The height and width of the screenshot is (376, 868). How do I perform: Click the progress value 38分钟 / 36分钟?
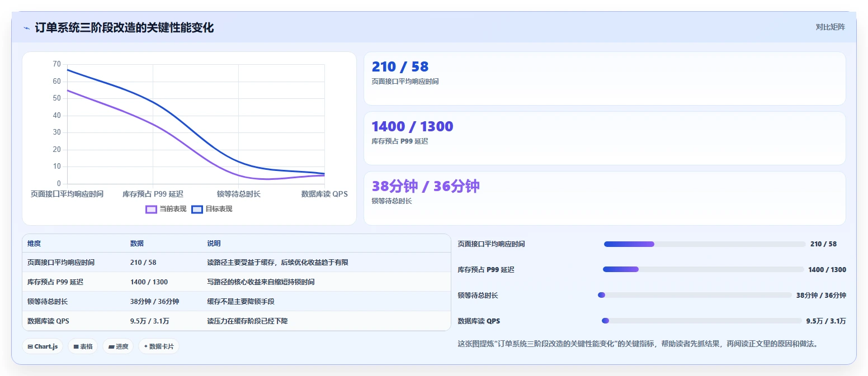(821, 296)
